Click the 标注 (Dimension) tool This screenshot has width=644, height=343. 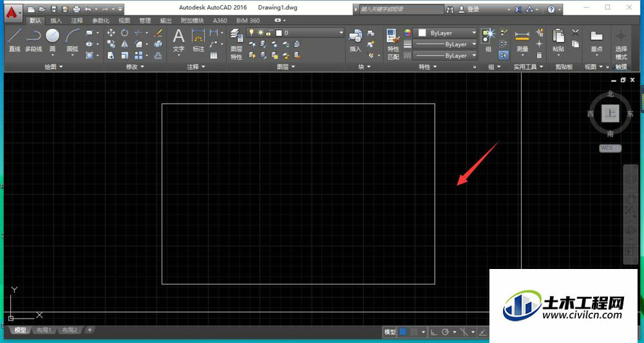click(x=198, y=40)
